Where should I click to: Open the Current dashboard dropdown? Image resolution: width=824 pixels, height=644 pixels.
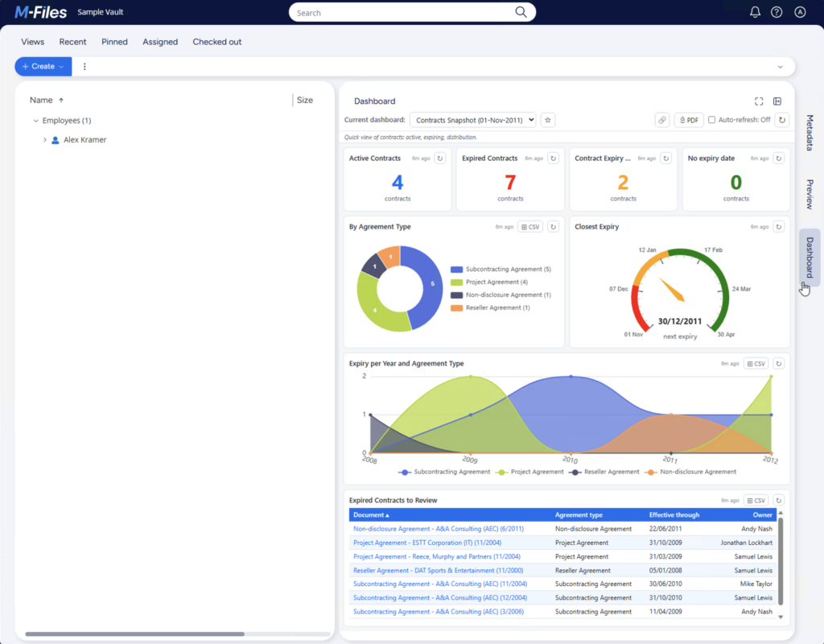pyautogui.click(x=473, y=120)
